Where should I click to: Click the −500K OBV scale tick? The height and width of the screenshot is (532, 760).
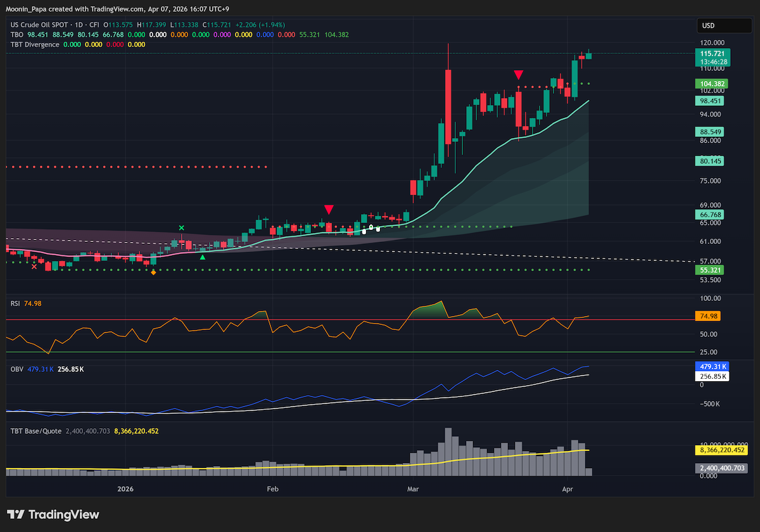coord(710,404)
